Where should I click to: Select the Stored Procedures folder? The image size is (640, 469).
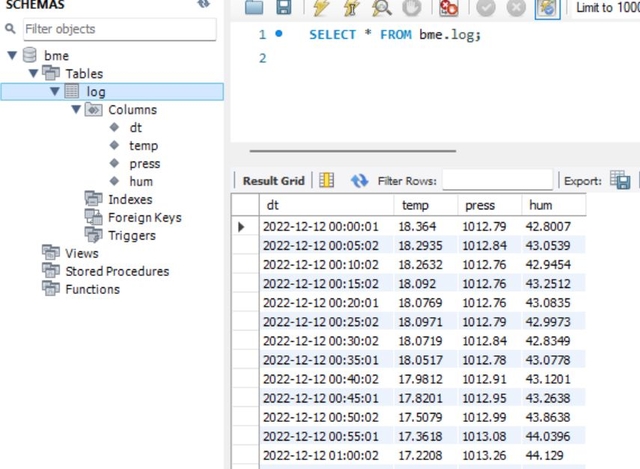(x=117, y=271)
